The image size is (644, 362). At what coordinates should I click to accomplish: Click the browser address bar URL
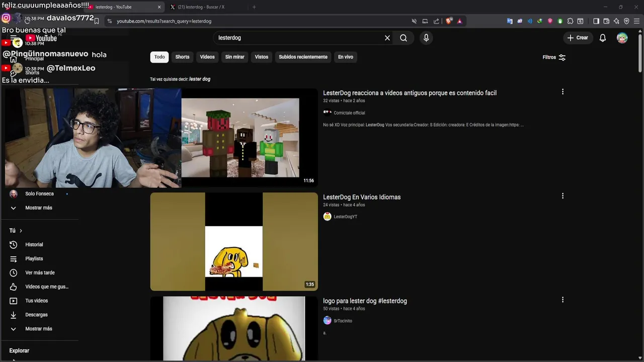164,21
